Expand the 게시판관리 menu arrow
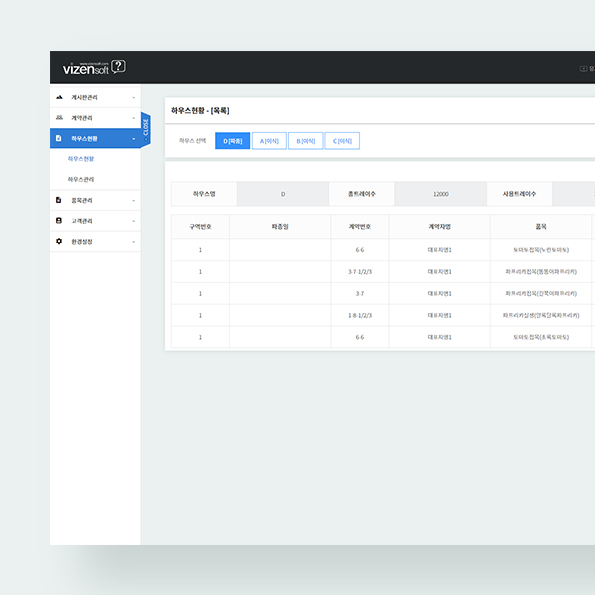Viewport: 595px width, 595px height. tap(134, 98)
